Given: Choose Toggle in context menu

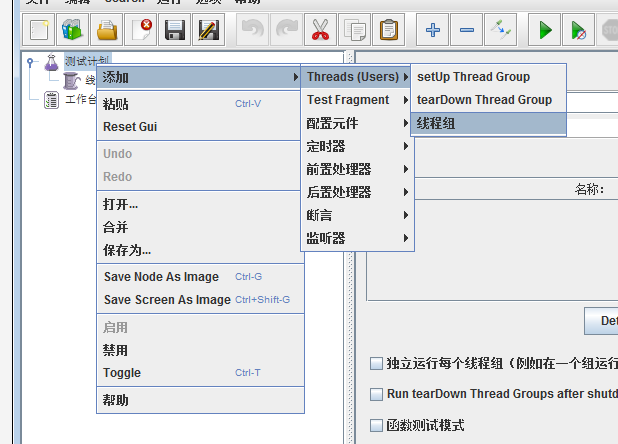Looking at the screenshot, I should pyautogui.click(x=200, y=373).
